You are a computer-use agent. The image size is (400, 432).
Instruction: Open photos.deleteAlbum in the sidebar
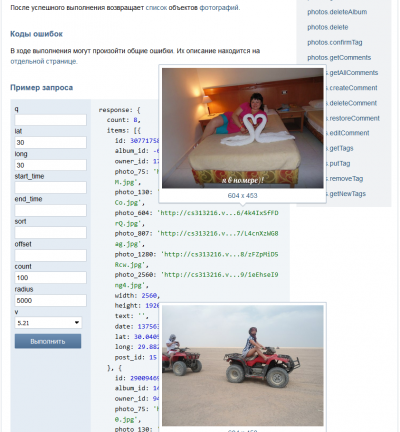pos(337,12)
